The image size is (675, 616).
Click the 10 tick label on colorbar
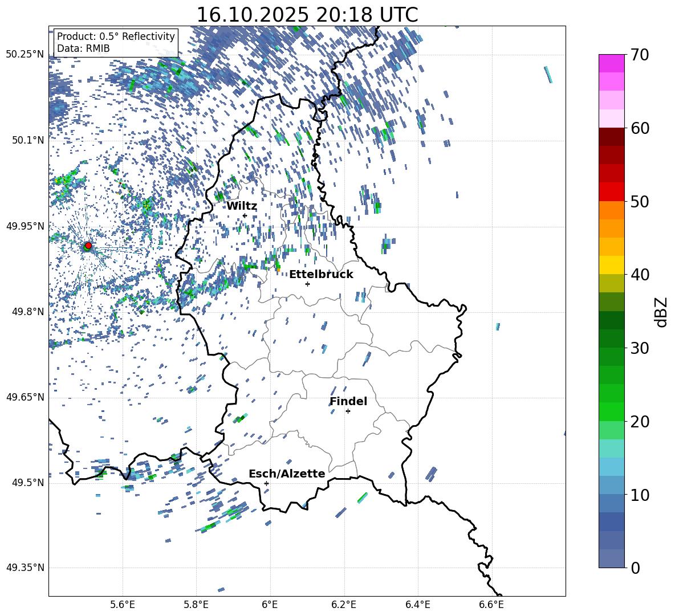point(639,495)
